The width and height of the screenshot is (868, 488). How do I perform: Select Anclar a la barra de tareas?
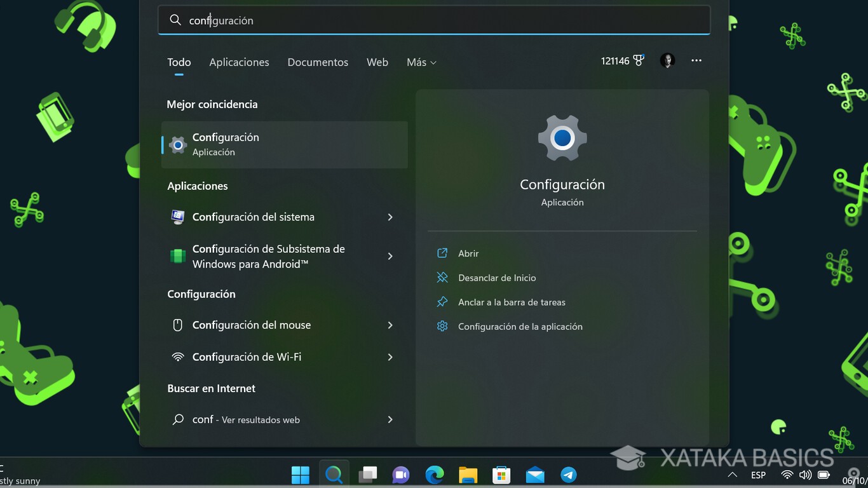pos(512,302)
